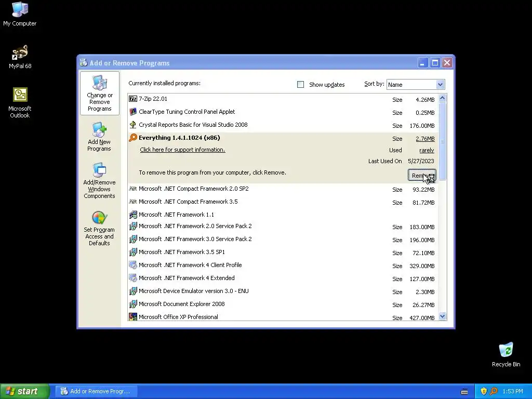532x399 pixels.
Task: Click Add or Remove Programs taskbar button
Action: point(97,391)
